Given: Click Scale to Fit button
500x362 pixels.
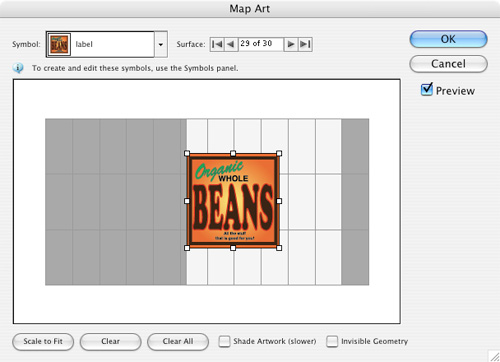Looking at the screenshot, I should coord(43,342).
